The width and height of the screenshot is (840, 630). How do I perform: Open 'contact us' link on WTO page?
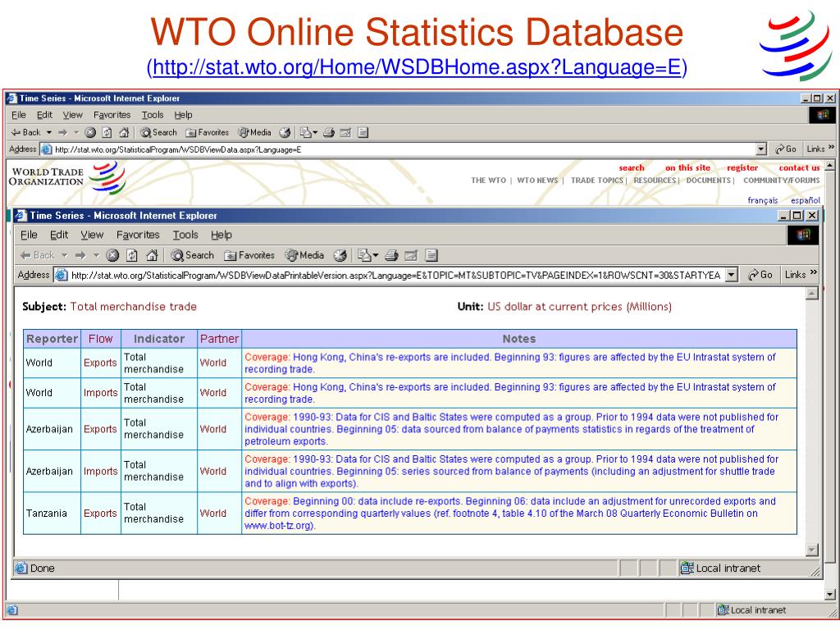pos(799,167)
